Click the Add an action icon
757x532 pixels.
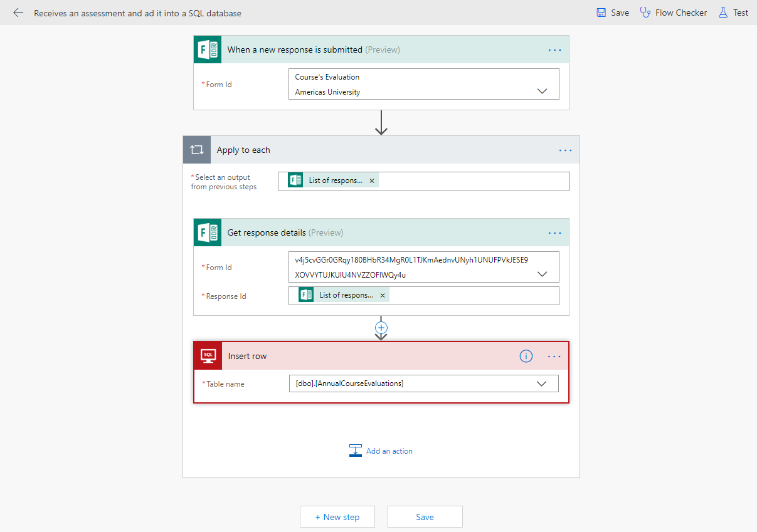[356, 451]
